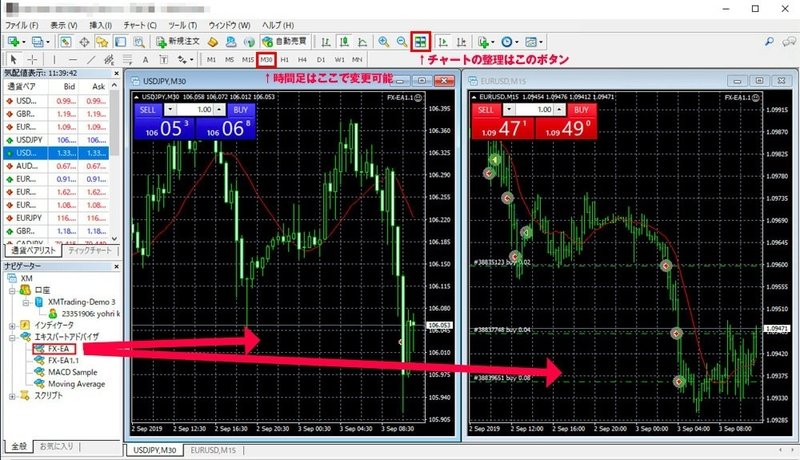The height and width of the screenshot is (460, 800).
Task: Select the text 'A' drawing tool
Action: pyautogui.click(x=145, y=60)
